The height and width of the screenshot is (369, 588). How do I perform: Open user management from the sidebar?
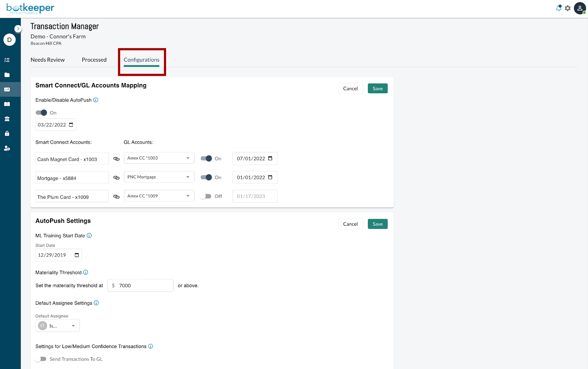click(x=7, y=148)
